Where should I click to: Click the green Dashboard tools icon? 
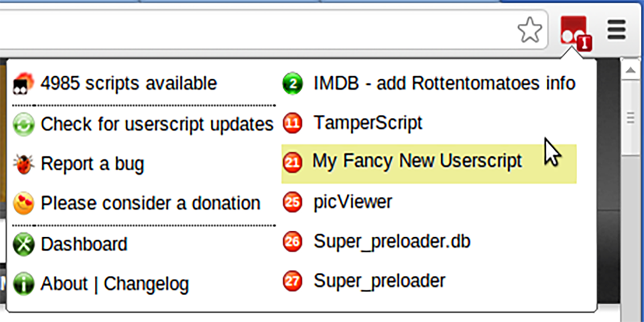(x=24, y=244)
